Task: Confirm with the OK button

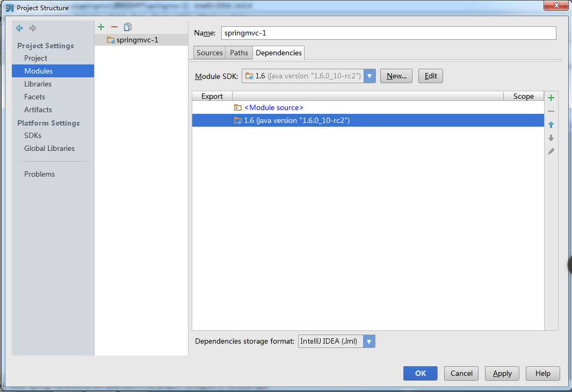Action: [420, 373]
